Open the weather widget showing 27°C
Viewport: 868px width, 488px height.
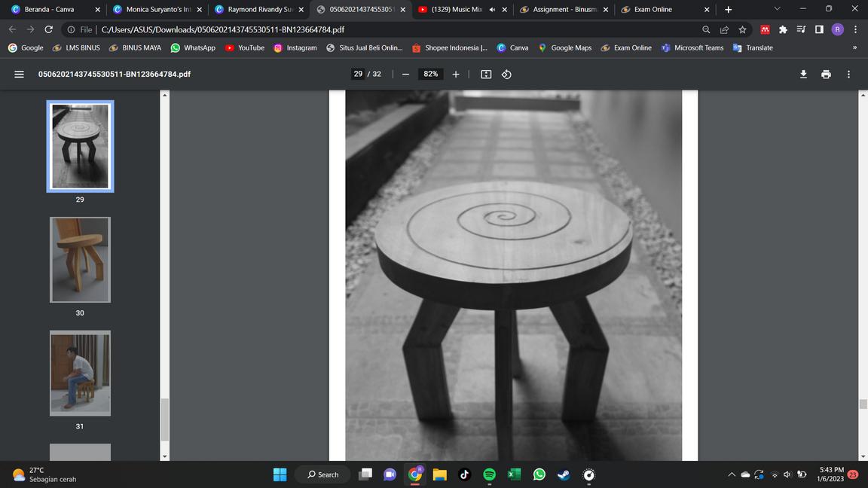tap(44, 474)
